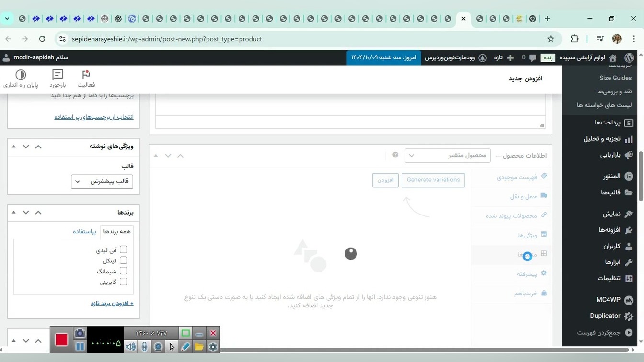Collapse the برندها panel with the up-arrow toggle
Viewport: 644px width, 362px height.
(x=38, y=212)
